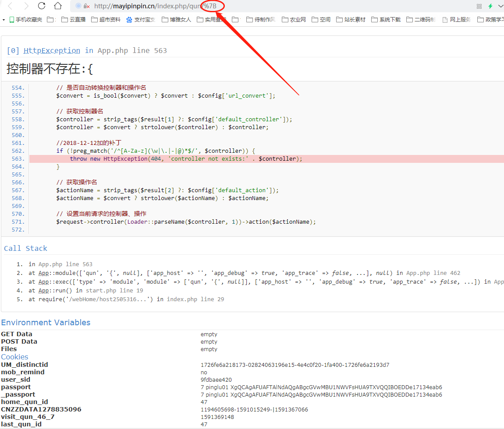The image size is (504, 429).
Task: Reload the page with refresh icon
Action: point(42,6)
